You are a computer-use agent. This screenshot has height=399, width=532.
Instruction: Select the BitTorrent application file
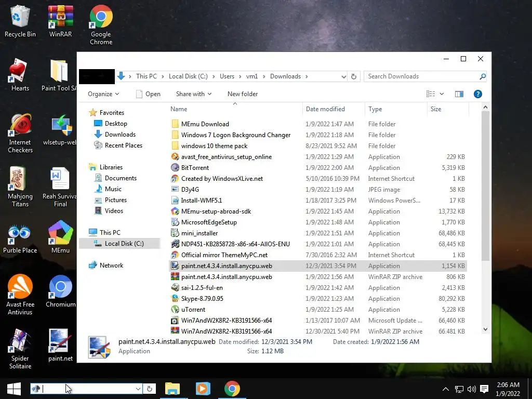tap(195, 168)
